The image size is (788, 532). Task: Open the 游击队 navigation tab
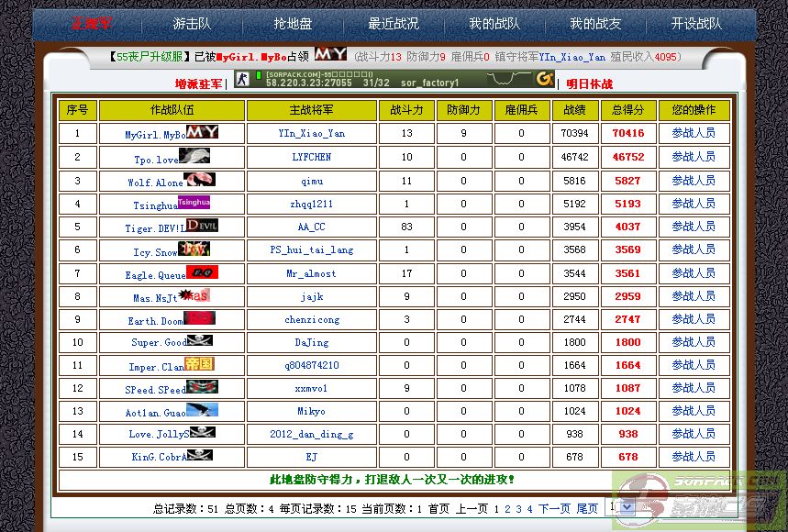pyautogui.click(x=192, y=24)
